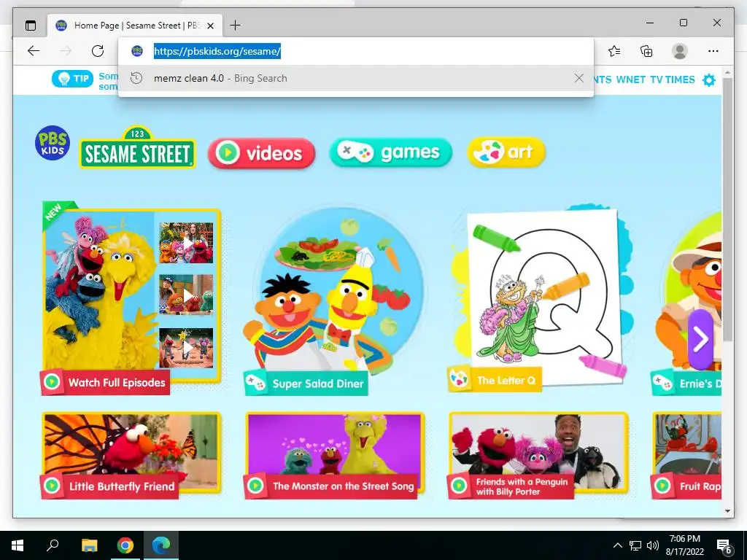Go back with the browser back arrow
This screenshot has width=747, height=560.
[34, 51]
